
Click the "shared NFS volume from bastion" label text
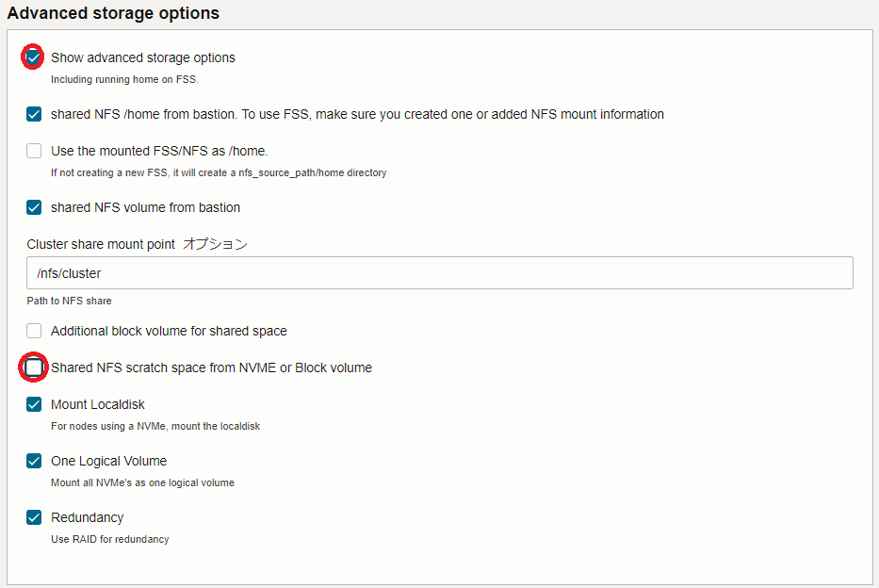pos(145,207)
